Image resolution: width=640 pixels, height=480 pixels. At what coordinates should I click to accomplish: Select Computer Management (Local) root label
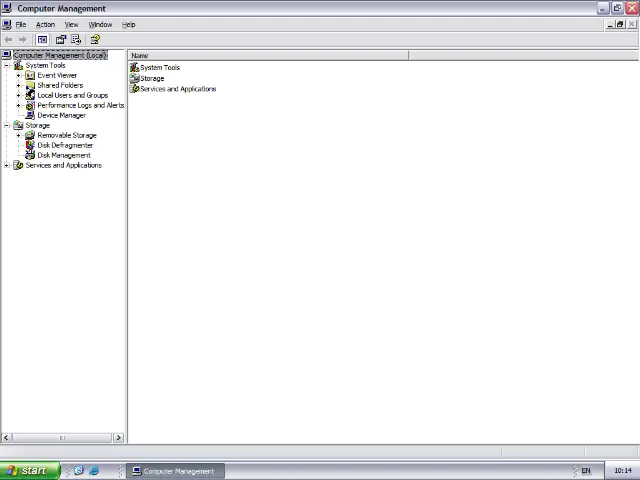tap(60, 55)
